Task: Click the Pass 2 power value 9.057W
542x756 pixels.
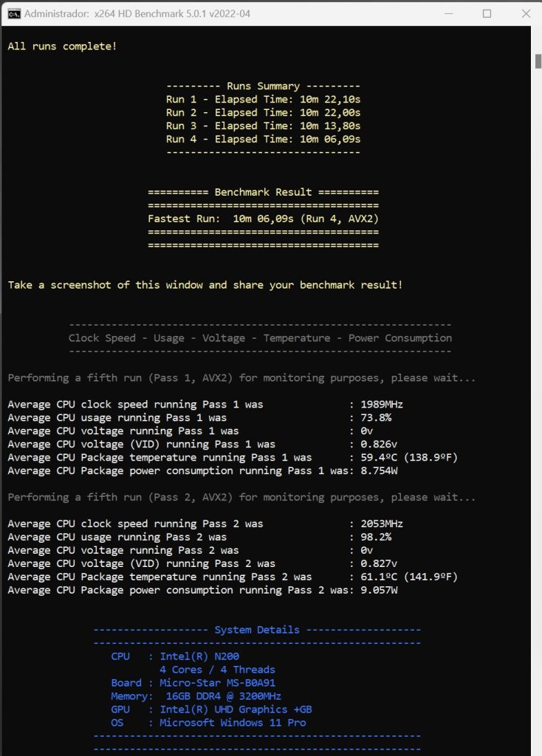Action: tap(379, 590)
